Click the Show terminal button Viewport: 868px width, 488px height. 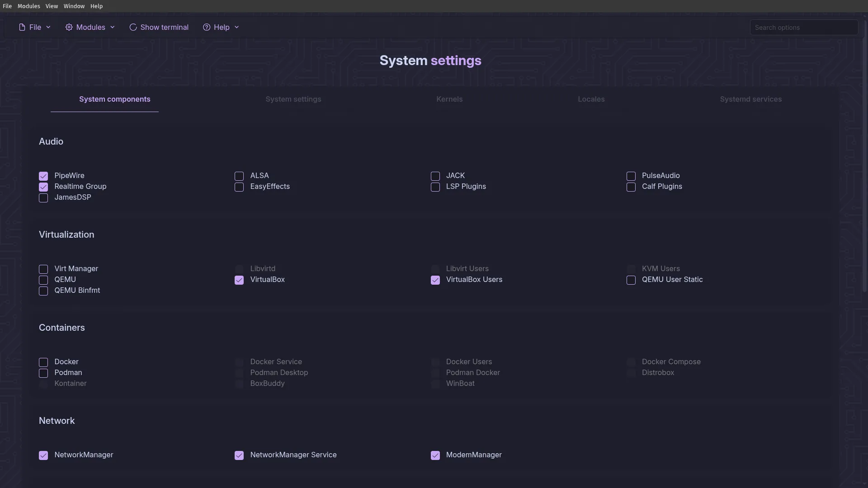[159, 28]
